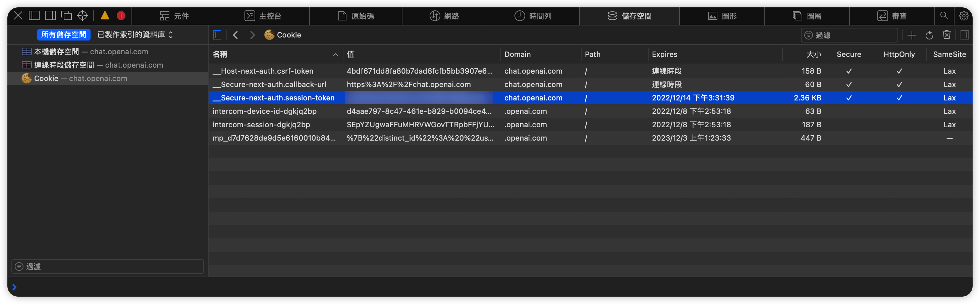Select the element inspection crosshair tool
This screenshot has width=980, height=304.
tap(82, 15)
